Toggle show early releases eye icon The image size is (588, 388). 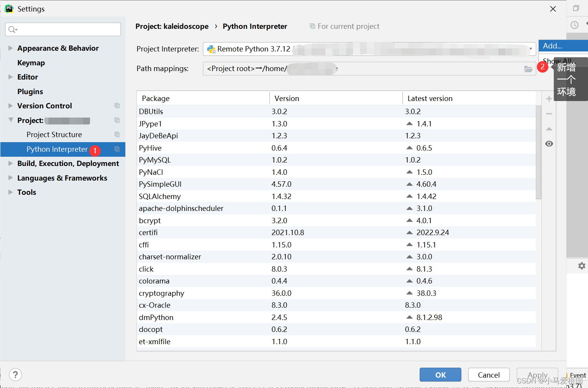pos(549,144)
